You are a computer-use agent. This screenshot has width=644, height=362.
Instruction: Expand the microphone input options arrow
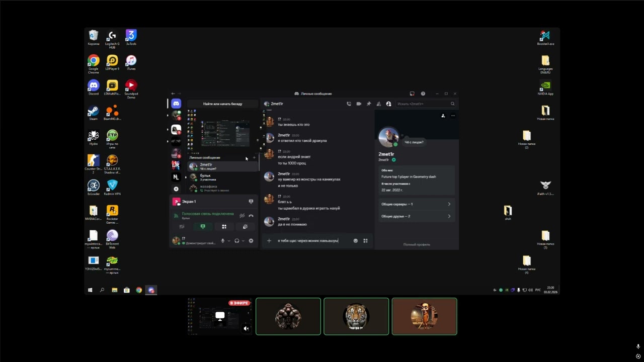point(229,241)
